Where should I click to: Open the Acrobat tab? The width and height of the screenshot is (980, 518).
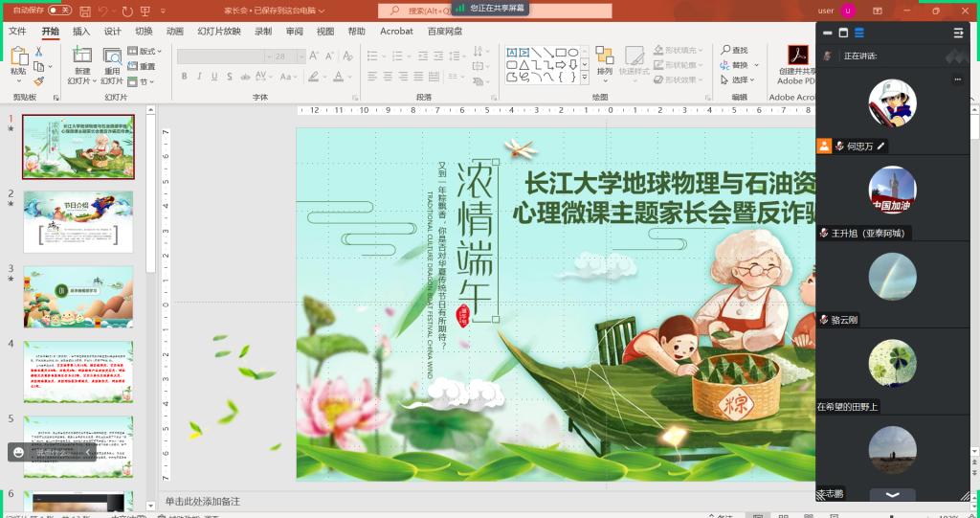click(x=396, y=32)
